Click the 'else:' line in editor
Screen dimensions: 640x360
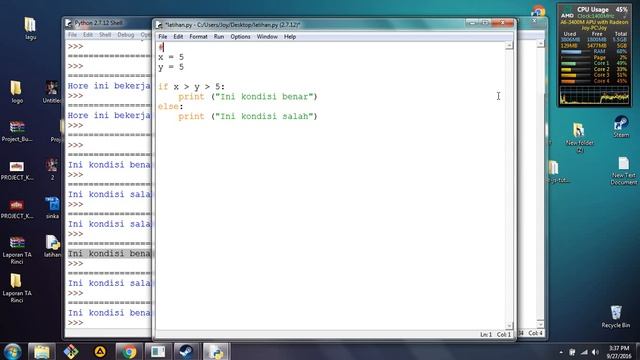tap(171, 107)
